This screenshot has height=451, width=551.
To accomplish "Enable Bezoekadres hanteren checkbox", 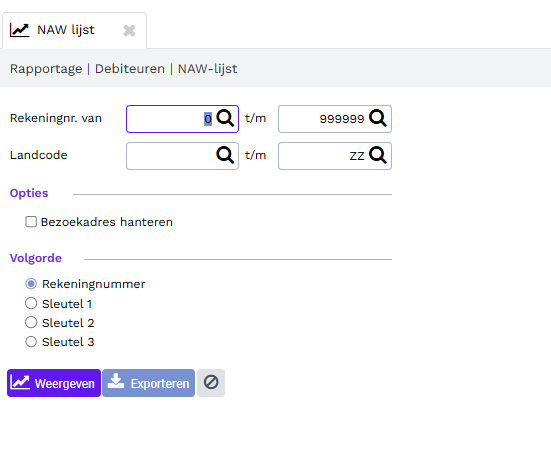I will [31, 222].
